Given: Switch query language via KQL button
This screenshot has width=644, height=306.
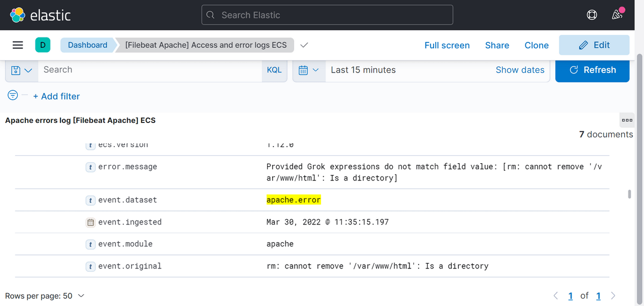Looking at the screenshot, I should click(x=274, y=70).
